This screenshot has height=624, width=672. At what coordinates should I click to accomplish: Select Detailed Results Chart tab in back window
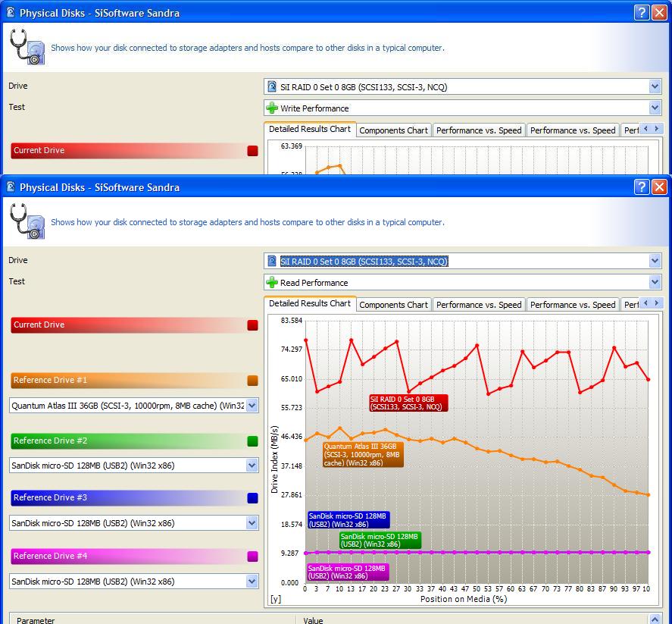[310, 129]
